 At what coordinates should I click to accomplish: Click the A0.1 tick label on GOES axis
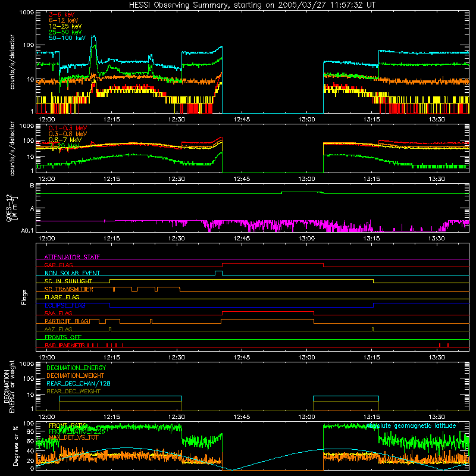click(27, 230)
